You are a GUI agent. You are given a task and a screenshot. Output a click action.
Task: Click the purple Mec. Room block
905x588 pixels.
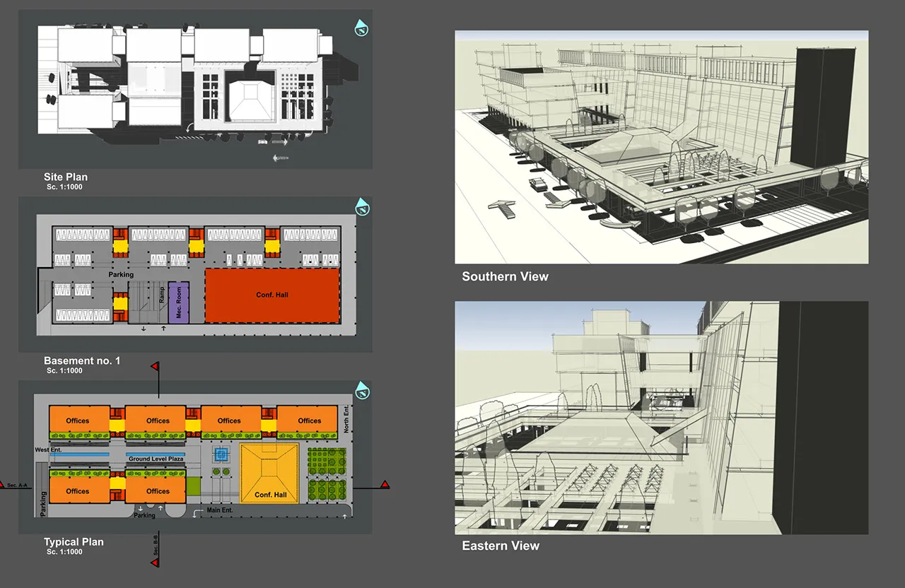[x=179, y=302]
